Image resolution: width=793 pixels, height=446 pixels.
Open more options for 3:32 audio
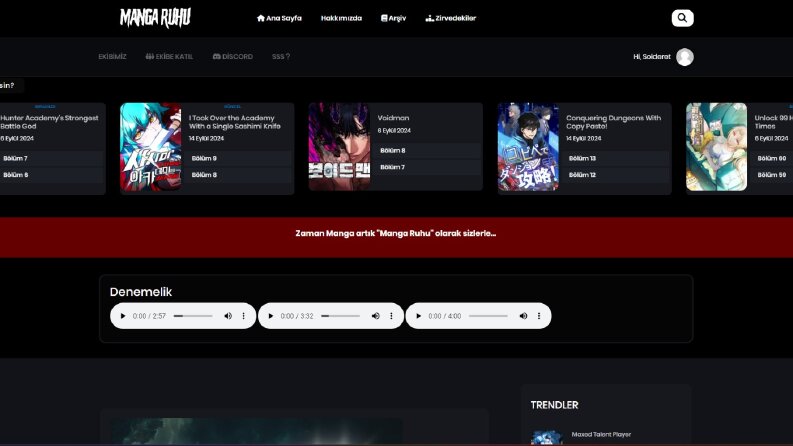pyautogui.click(x=391, y=316)
